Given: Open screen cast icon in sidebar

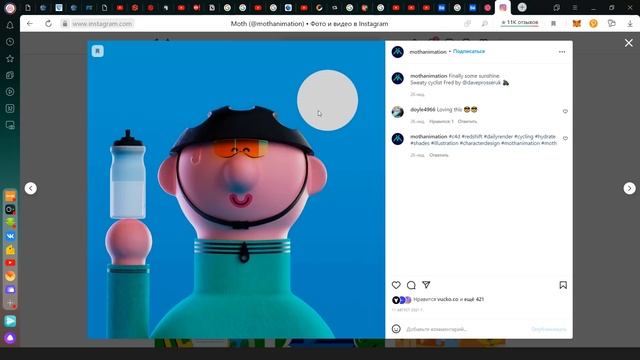Looking at the screenshot, I should click(10, 125).
